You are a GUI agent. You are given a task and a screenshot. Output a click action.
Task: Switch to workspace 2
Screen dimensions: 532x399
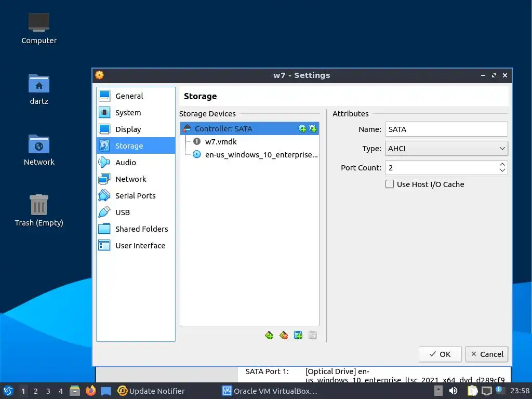coord(36,391)
